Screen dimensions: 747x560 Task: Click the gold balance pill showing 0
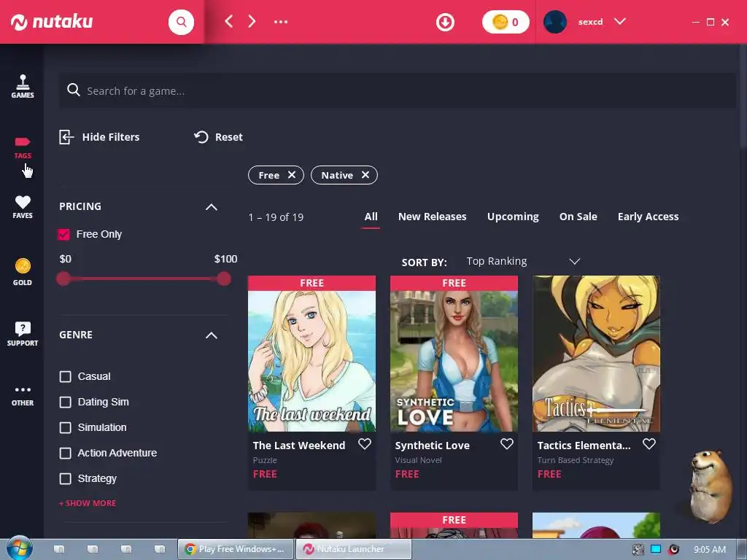click(506, 22)
